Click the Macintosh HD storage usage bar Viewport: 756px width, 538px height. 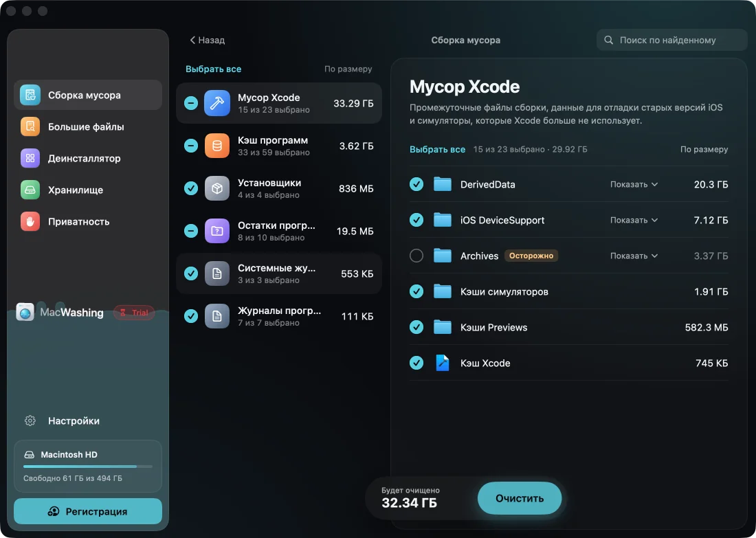88,467
